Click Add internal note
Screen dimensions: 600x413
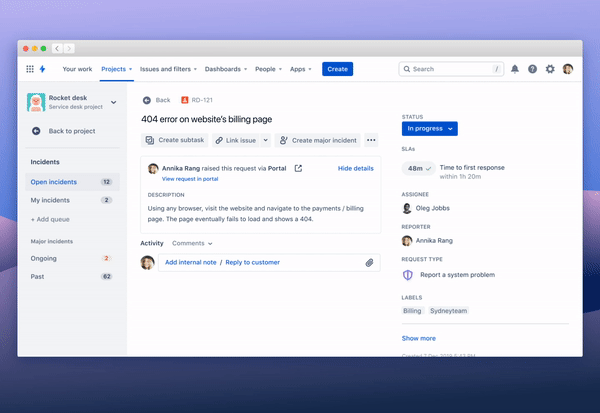point(192,262)
